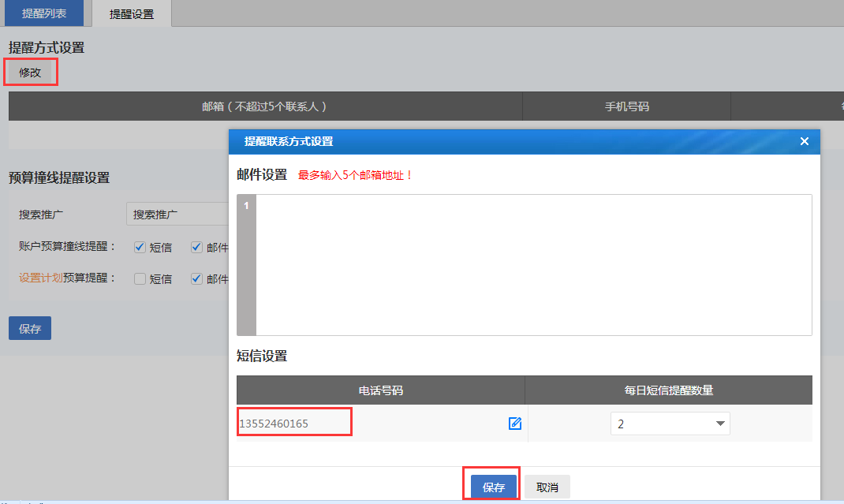Click 保存 under 预算撞线提醒设置
Viewport: 844px width, 504px height.
coord(30,329)
